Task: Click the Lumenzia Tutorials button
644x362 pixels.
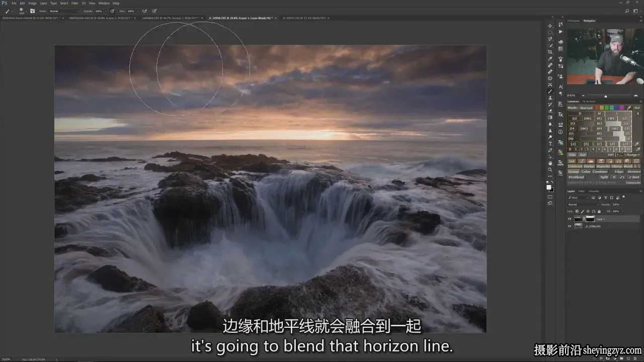Action: coord(633,183)
